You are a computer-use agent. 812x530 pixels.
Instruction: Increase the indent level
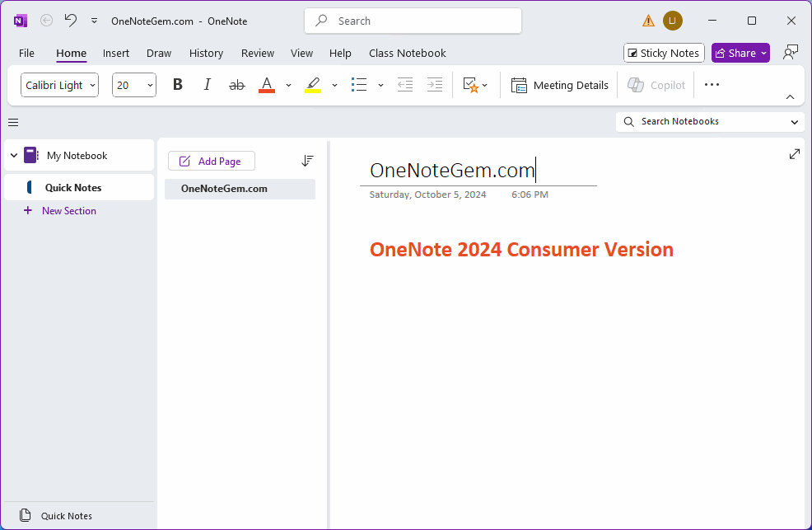coord(435,84)
